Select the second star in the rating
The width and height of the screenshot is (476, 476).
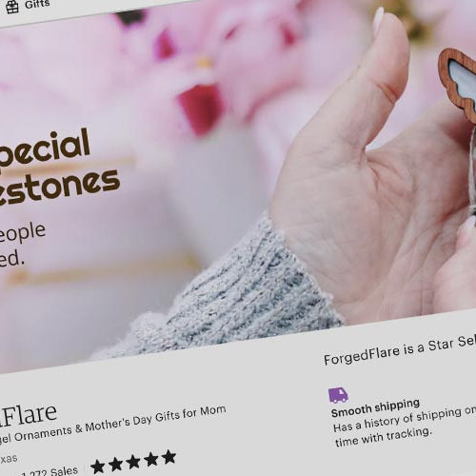coord(116,464)
